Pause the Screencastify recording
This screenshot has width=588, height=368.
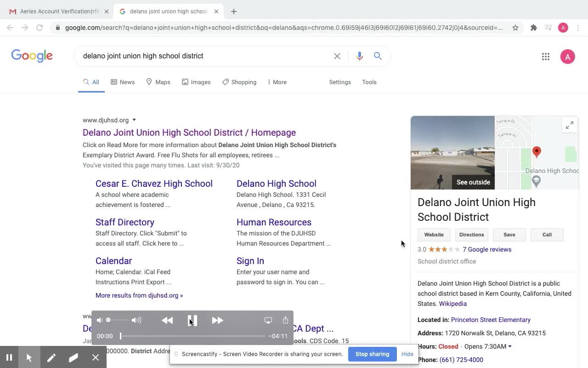(x=9, y=357)
